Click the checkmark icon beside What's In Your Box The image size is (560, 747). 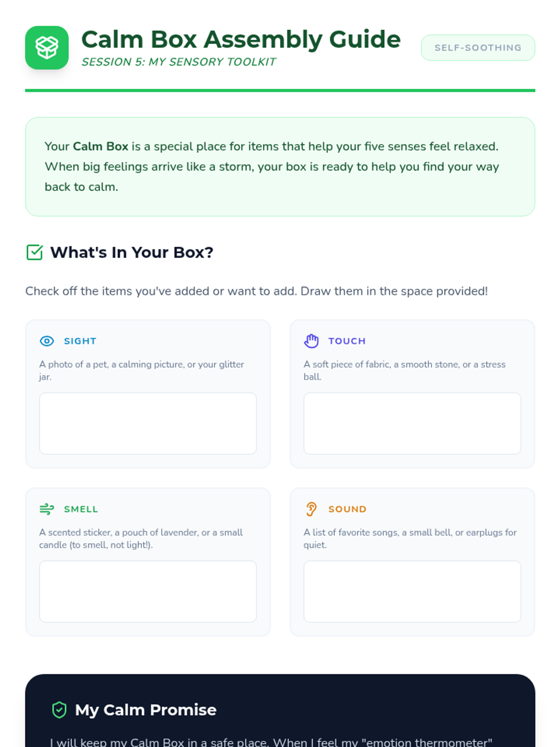[x=35, y=253]
